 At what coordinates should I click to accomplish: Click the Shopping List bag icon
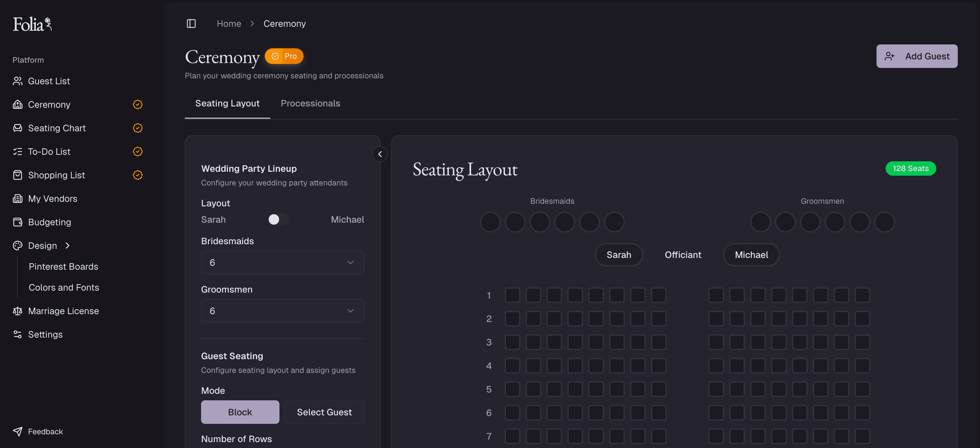[18, 175]
